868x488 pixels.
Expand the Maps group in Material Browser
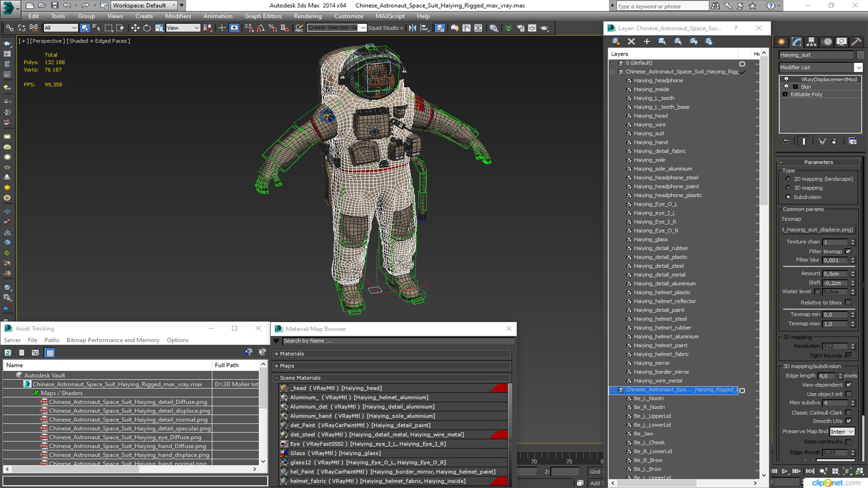tap(276, 366)
